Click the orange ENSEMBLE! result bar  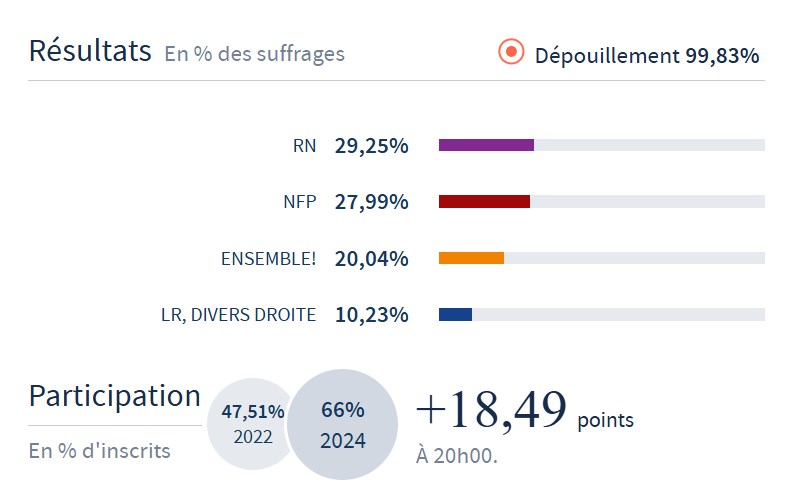[471, 258]
